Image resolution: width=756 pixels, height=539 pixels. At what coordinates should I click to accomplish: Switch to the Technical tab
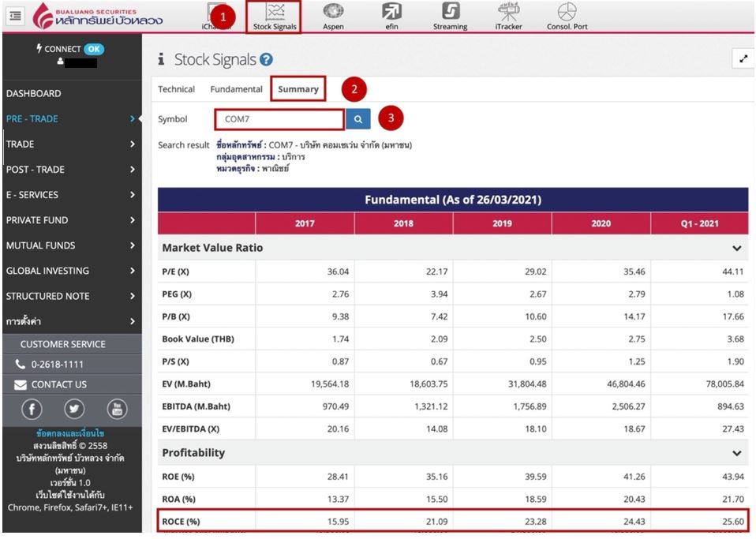[177, 89]
